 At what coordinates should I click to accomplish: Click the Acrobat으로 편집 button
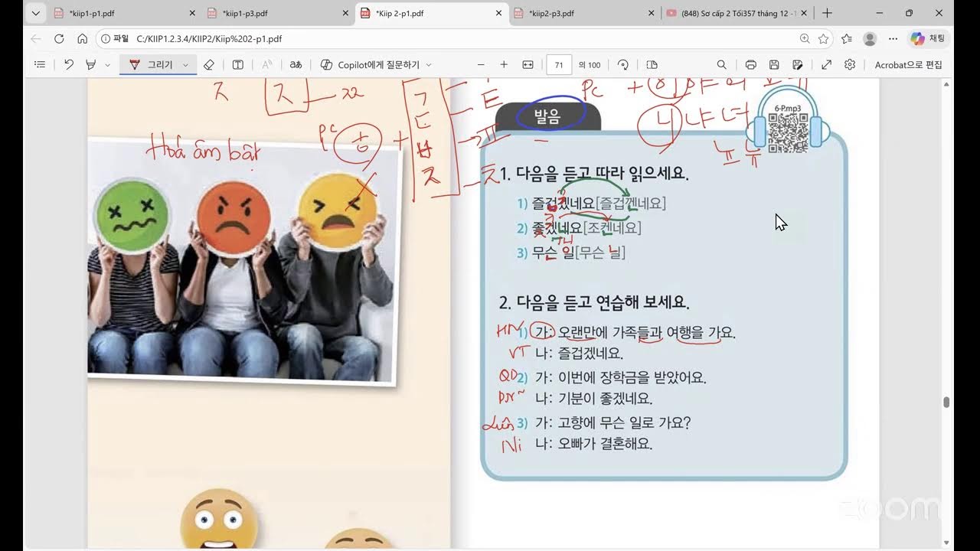(x=909, y=65)
